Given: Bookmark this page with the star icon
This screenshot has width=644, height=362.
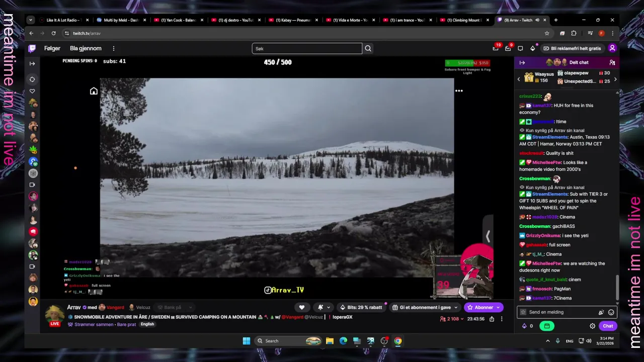Looking at the screenshot, I should pos(547,33).
